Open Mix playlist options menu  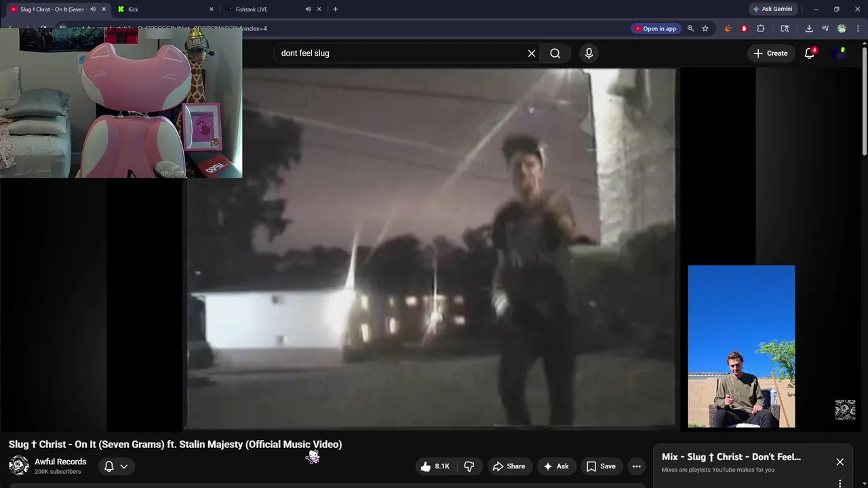[x=840, y=483]
